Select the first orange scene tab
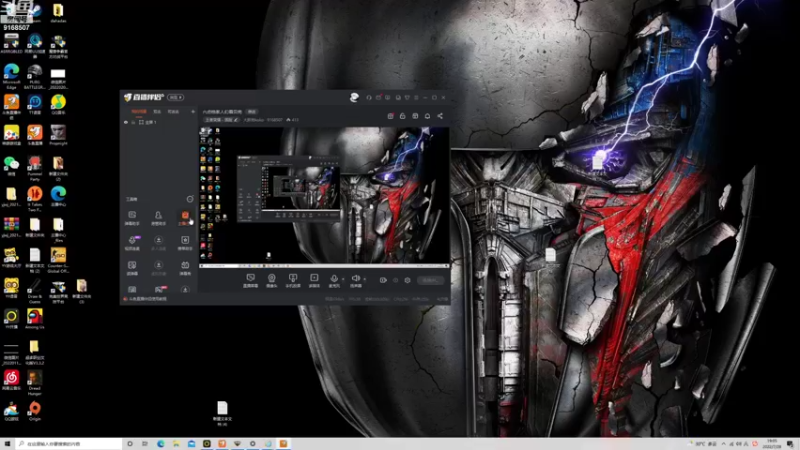Image resolution: width=800 pixels, height=450 pixels. pyautogui.click(x=139, y=111)
